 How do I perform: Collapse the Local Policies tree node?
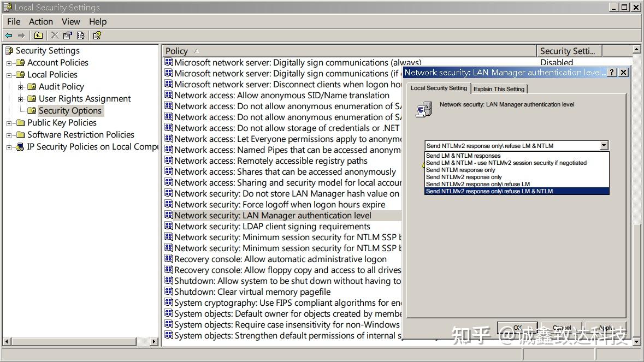[9, 75]
